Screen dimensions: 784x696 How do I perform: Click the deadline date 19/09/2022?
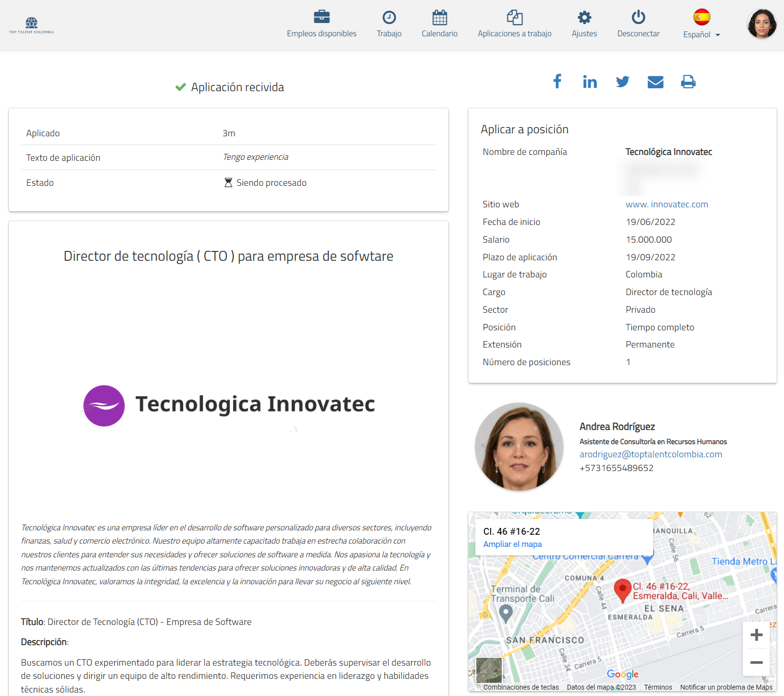650,257
